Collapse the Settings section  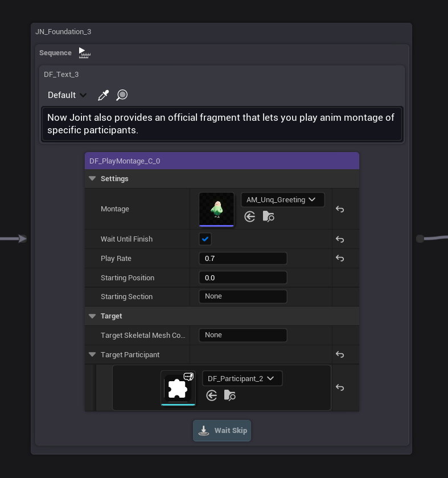[92, 179]
